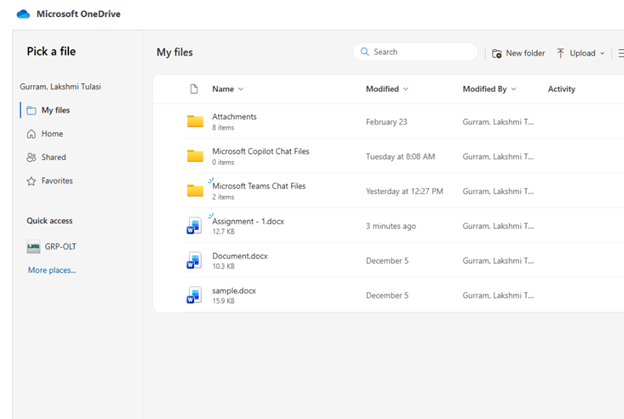
Task: Open Shared in the navigation pane
Action: coord(54,157)
